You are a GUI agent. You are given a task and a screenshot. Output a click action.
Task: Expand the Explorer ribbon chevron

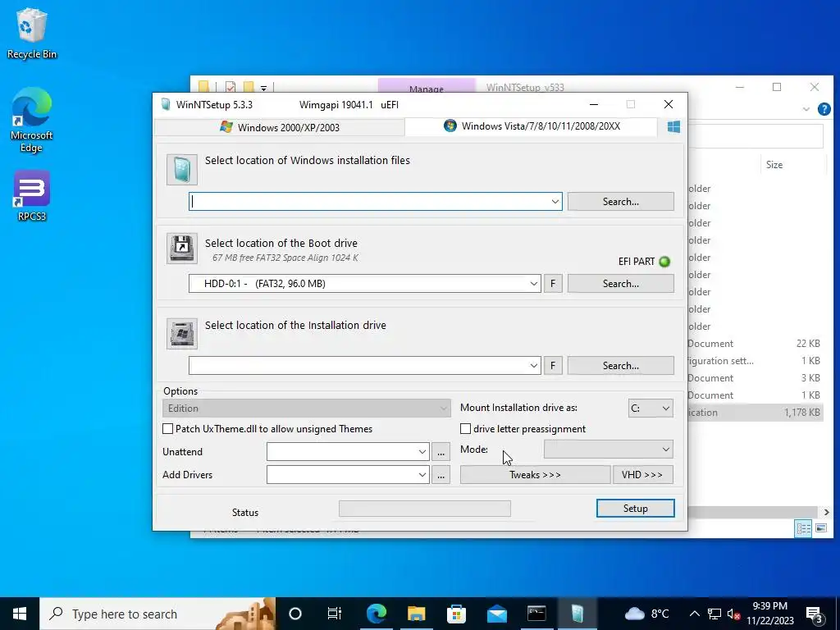pyautogui.click(x=806, y=109)
